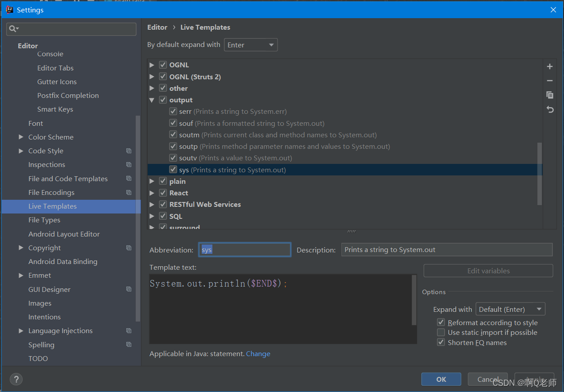Click project-level icon beside File and Code Templates
Viewport: 564px width, 392px height.
(129, 179)
